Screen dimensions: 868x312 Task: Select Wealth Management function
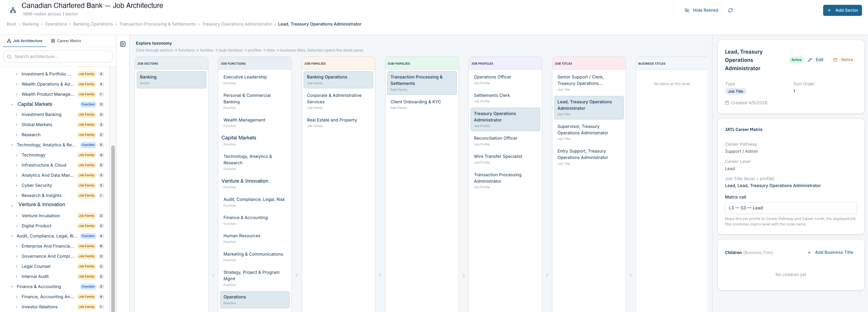(x=255, y=123)
